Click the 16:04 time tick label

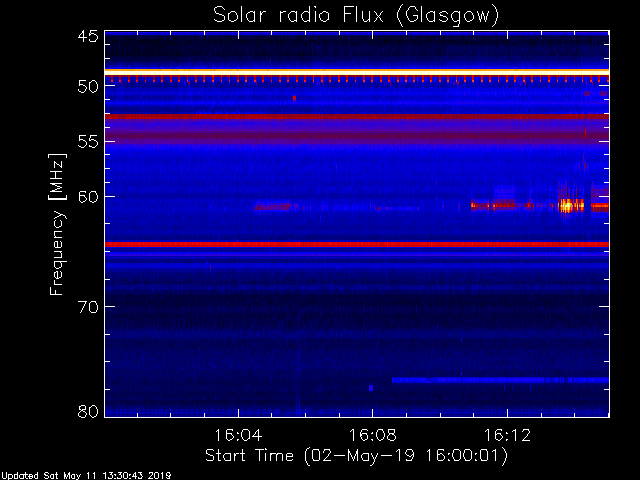[238, 435]
